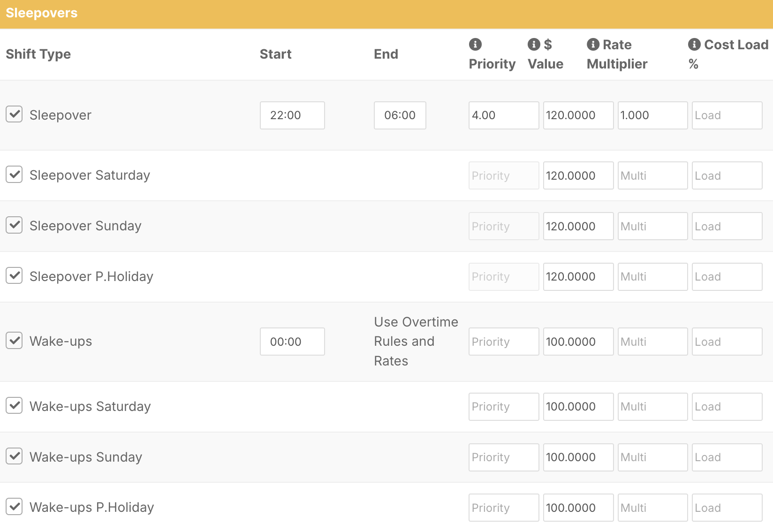Toggle the Sleepover Sunday checkbox

(14, 225)
